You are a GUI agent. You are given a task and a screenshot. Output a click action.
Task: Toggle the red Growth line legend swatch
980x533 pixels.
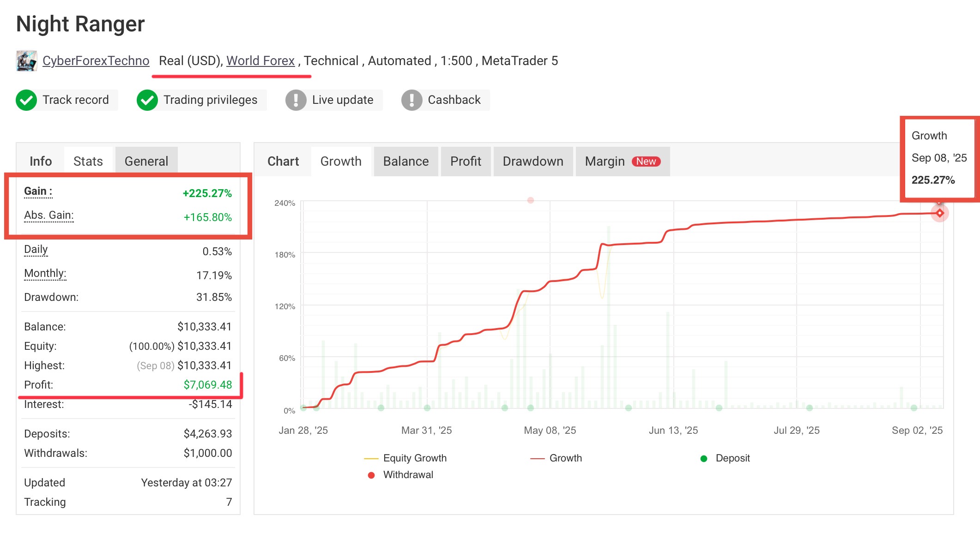(538, 458)
